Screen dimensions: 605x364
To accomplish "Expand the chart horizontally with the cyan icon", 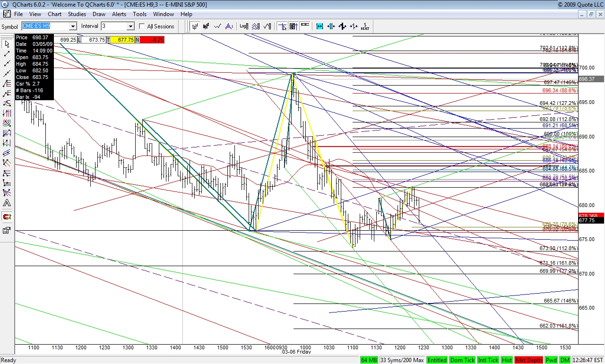I will click(320, 26).
